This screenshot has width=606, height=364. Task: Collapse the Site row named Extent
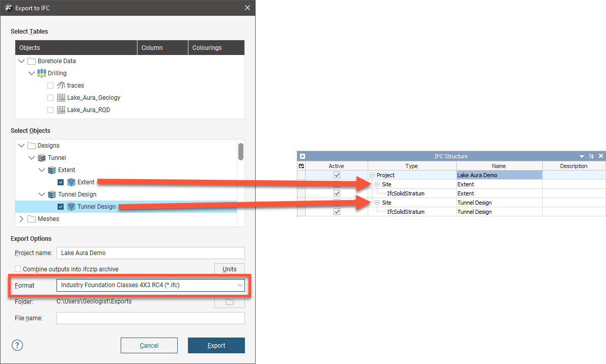[x=377, y=184]
